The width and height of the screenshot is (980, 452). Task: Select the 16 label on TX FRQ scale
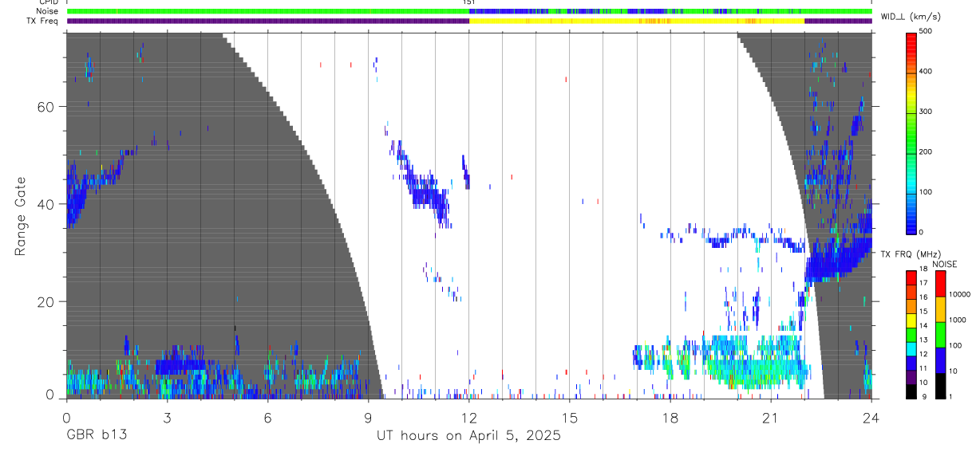(x=924, y=298)
